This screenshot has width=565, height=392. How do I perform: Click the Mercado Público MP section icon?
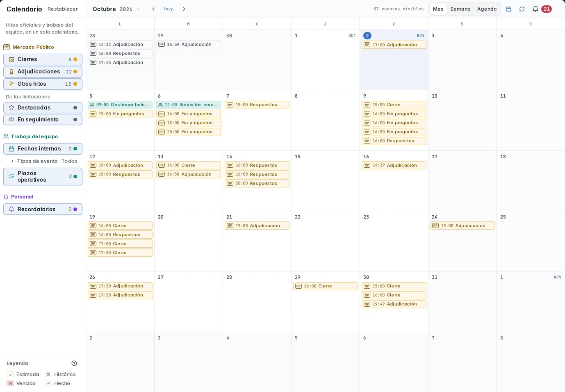pos(7,47)
